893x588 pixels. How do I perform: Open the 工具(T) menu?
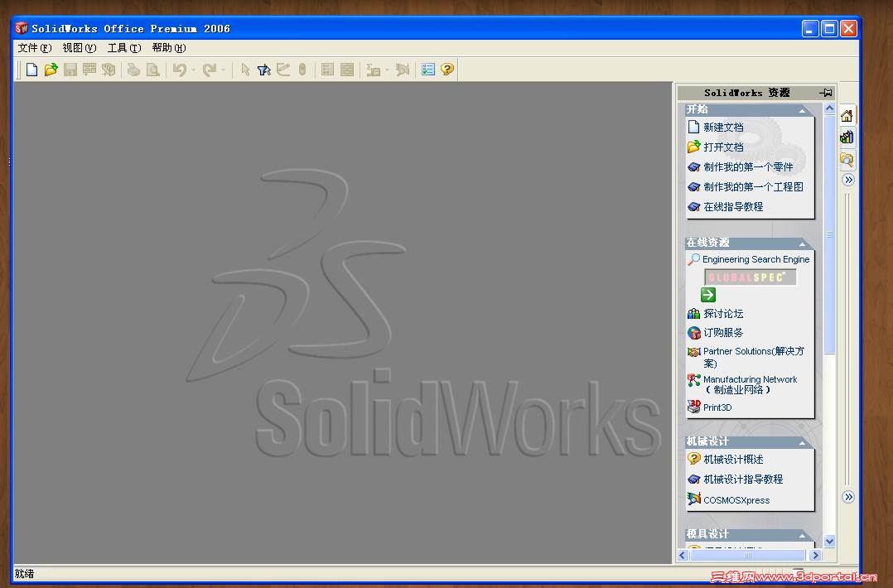click(124, 48)
